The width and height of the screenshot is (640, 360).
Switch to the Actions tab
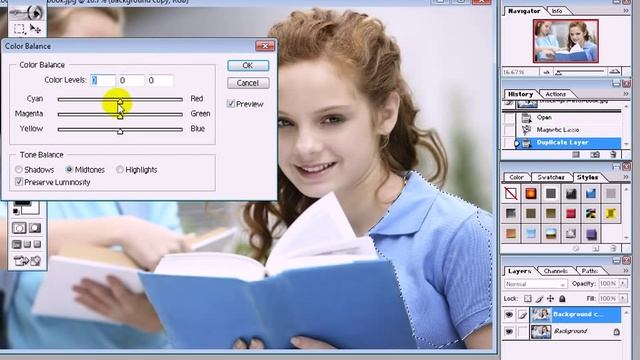coord(556,94)
